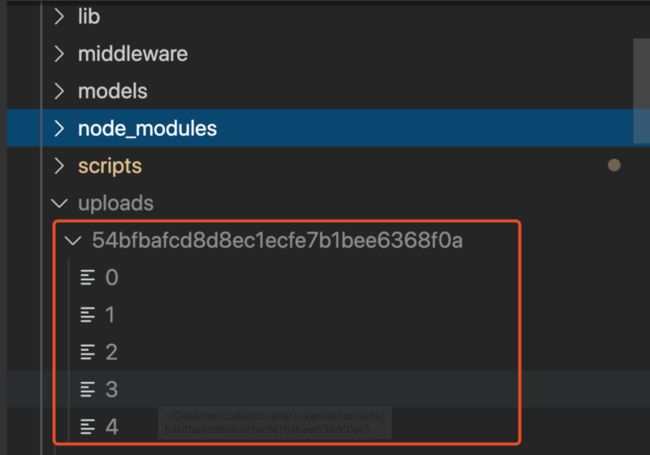This screenshot has height=455, width=650.
Task: Click the file icon beside file 3
Action: pos(87,389)
